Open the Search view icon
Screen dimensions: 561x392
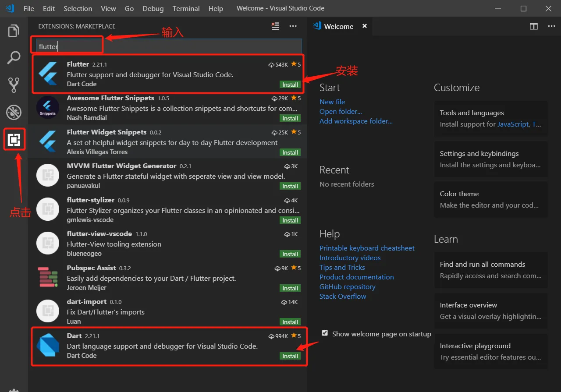tap(14, 57)
